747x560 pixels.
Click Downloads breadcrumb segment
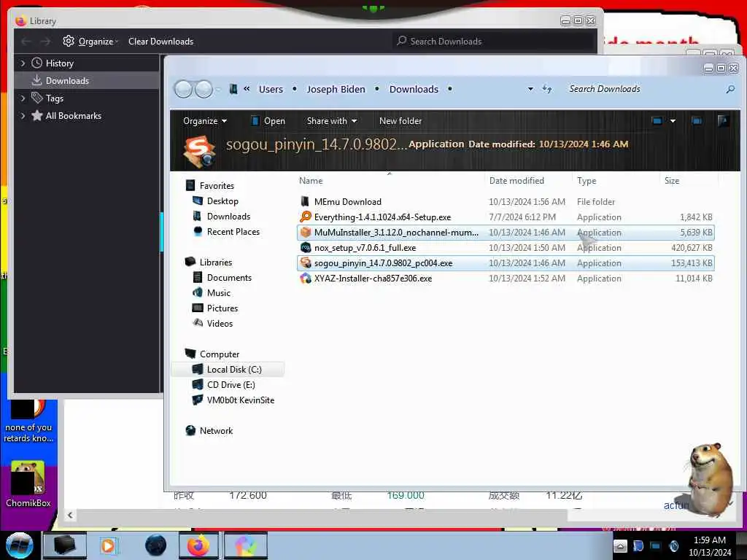coord(414,89)
